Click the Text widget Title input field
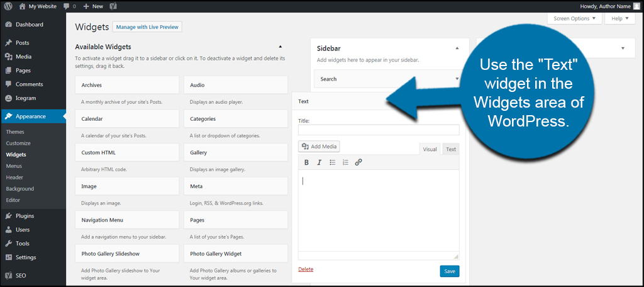This screenshot has width=644, height=287. click(x=379, y=130)
